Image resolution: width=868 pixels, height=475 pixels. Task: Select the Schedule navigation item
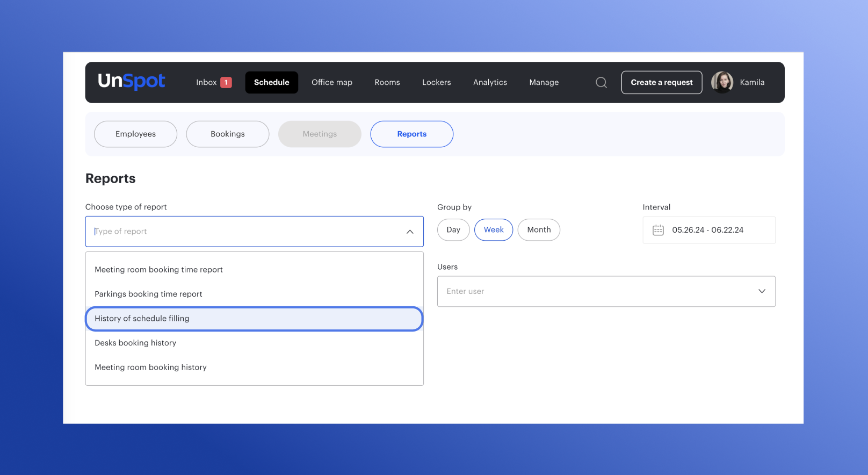pyautogui.click(x=272, y=82)
